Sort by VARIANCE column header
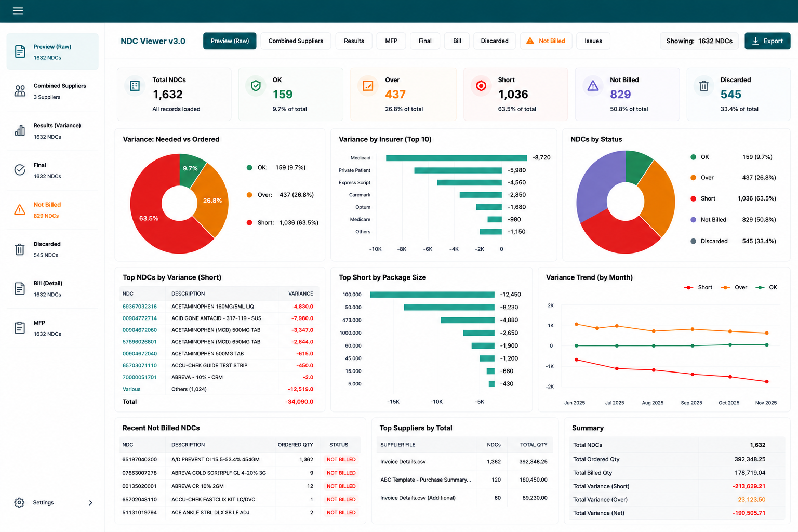This screenshot has height=532, width=798. pyautogui.click(x=301, y=294)
